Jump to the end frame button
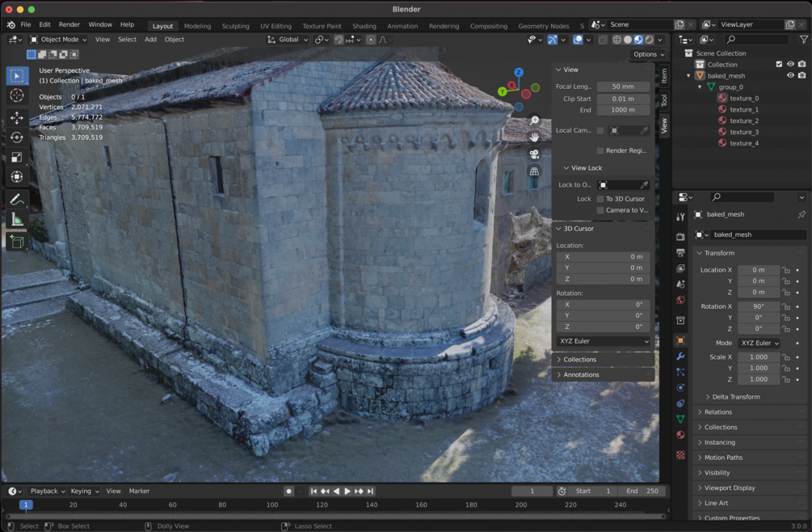The image size is (812, 532). [370, 491]
